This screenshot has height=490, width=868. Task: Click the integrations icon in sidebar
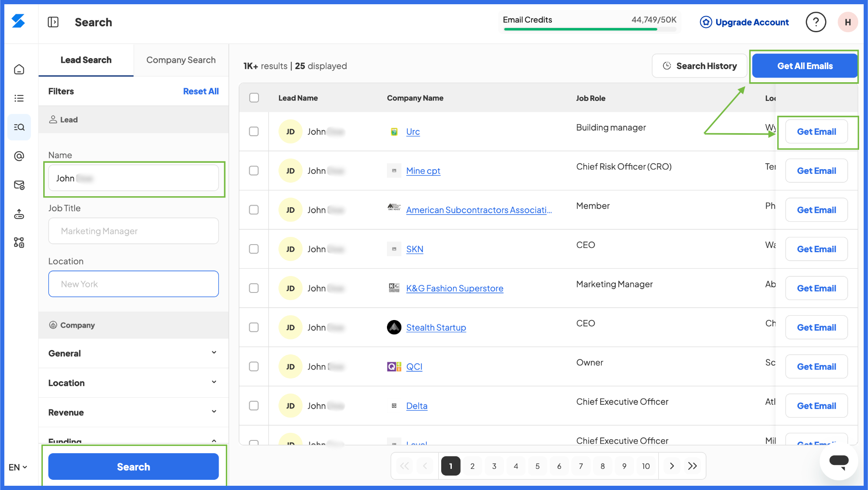(19, 242)
